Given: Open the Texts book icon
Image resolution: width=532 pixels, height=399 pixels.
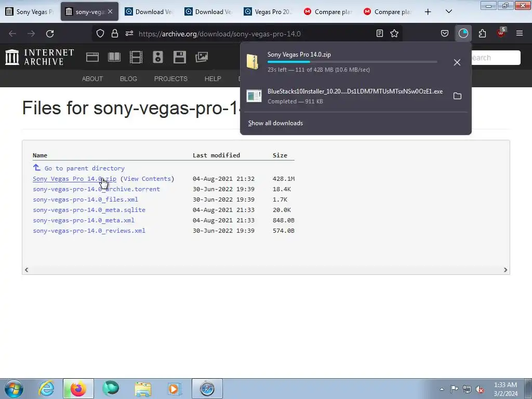Looking at the screenshot, I should click(x=114, y=57).
